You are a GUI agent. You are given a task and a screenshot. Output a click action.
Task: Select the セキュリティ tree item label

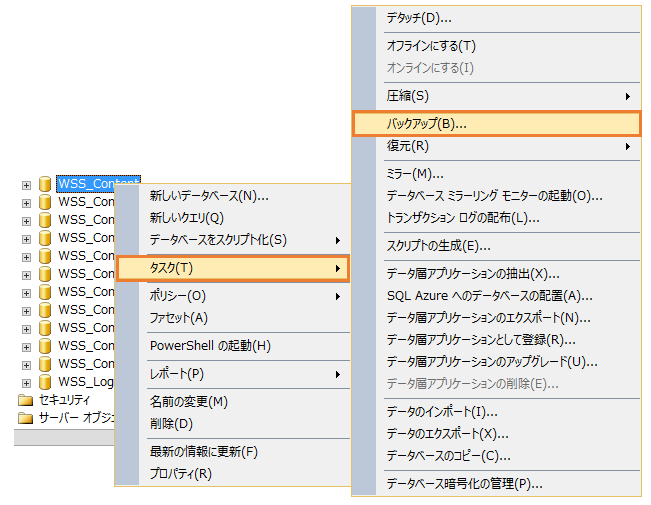64,400
